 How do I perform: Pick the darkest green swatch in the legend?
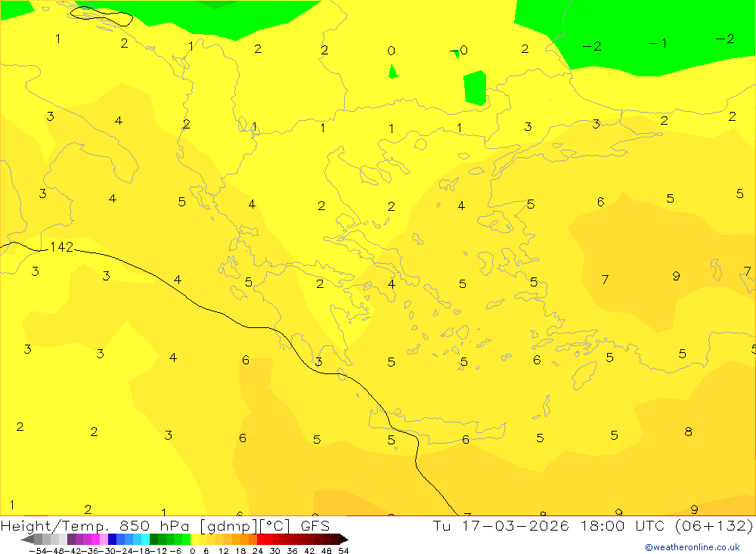pos(153,540)
